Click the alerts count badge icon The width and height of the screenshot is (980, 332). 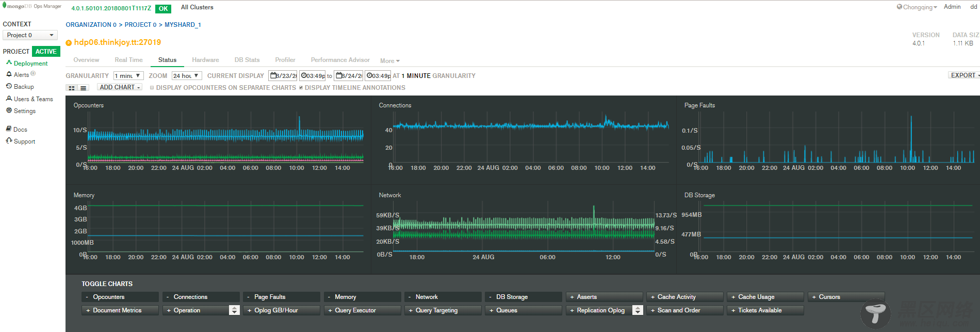tap(33, 74)
